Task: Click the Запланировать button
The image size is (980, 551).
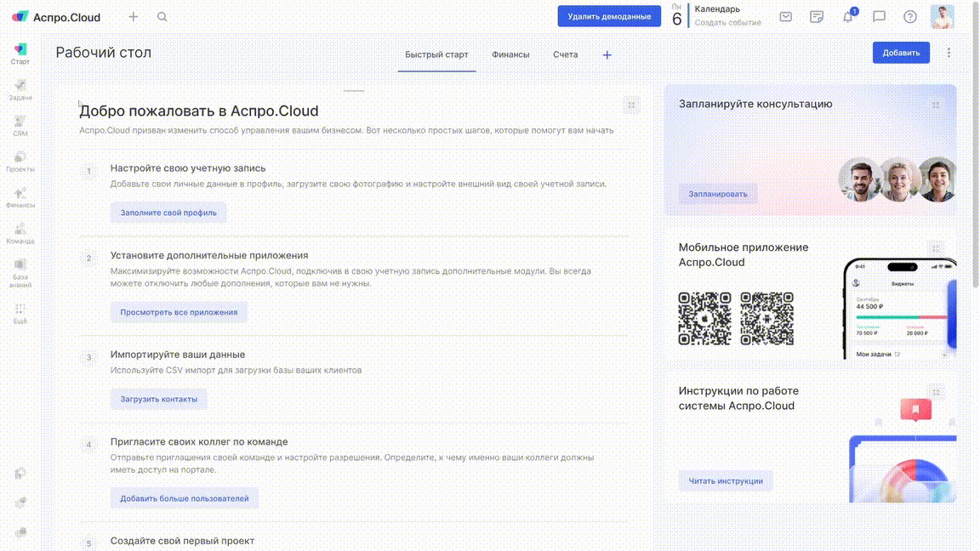Action: pos(717,194)
